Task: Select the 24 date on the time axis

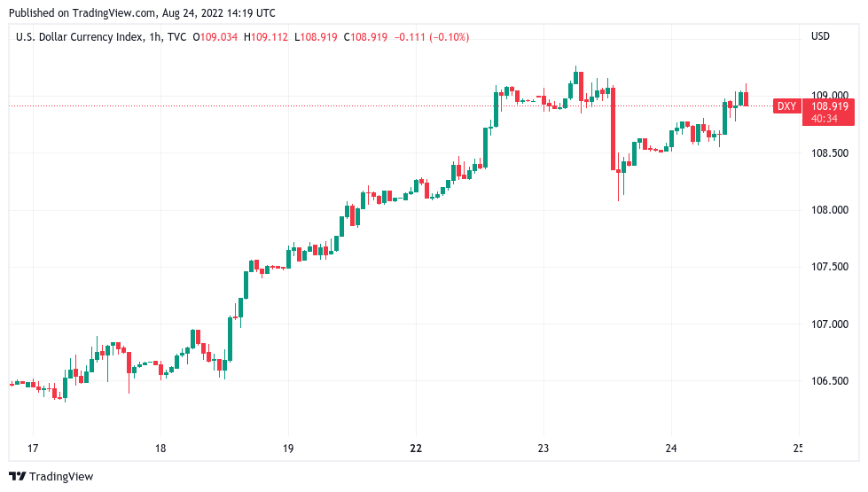Action: point(671,448)
